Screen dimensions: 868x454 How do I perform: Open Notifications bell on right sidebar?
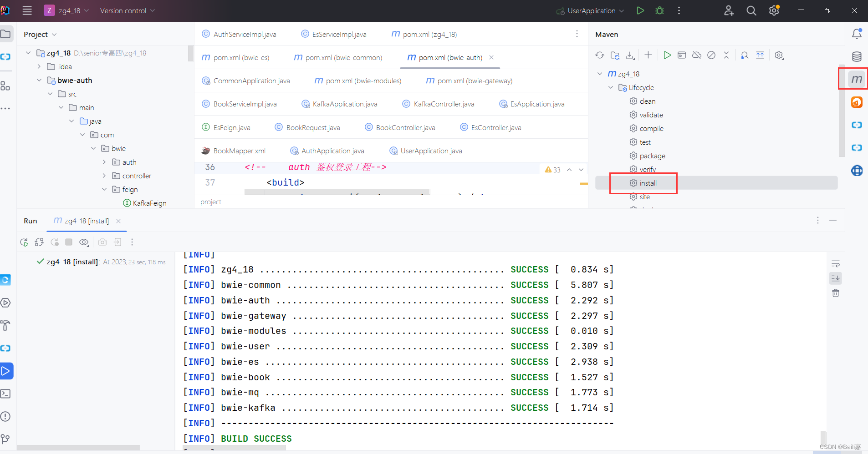[858, 33]
